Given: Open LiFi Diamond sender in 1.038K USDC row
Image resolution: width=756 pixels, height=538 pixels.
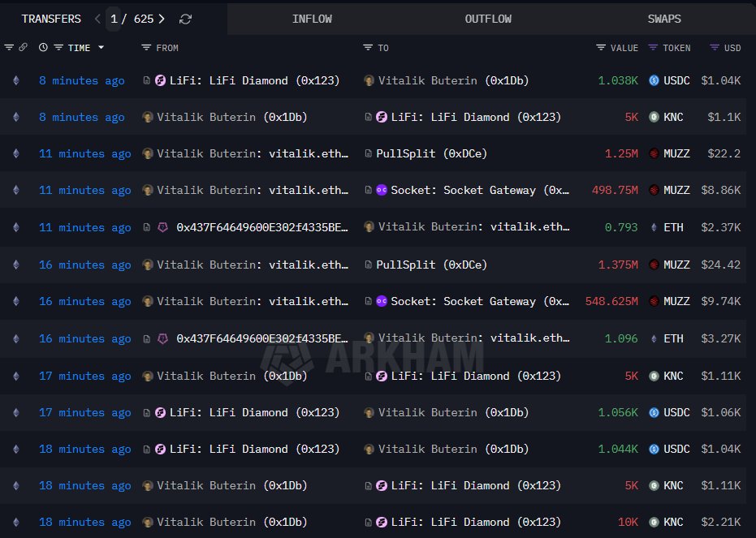Looking at the screenshot, I should 255,80.
